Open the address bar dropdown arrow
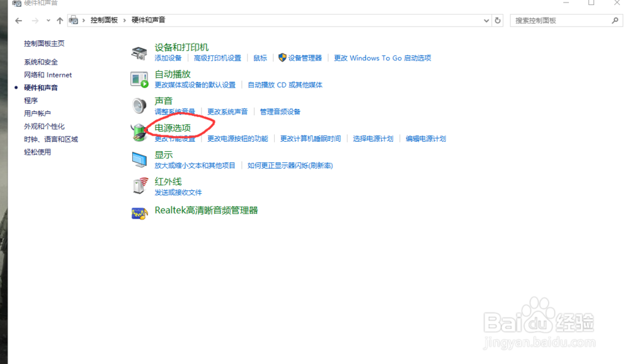This screenshot has width=630, height=364. 485,20
